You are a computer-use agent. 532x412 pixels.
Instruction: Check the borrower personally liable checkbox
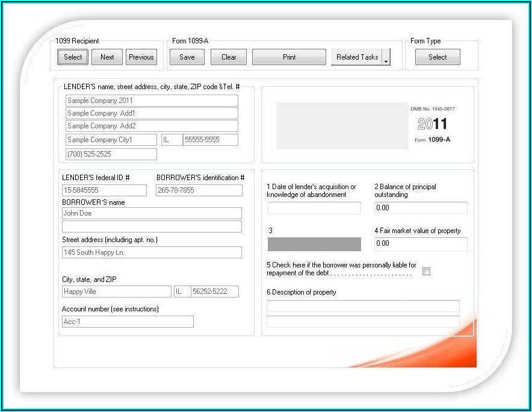coord(427,272)
